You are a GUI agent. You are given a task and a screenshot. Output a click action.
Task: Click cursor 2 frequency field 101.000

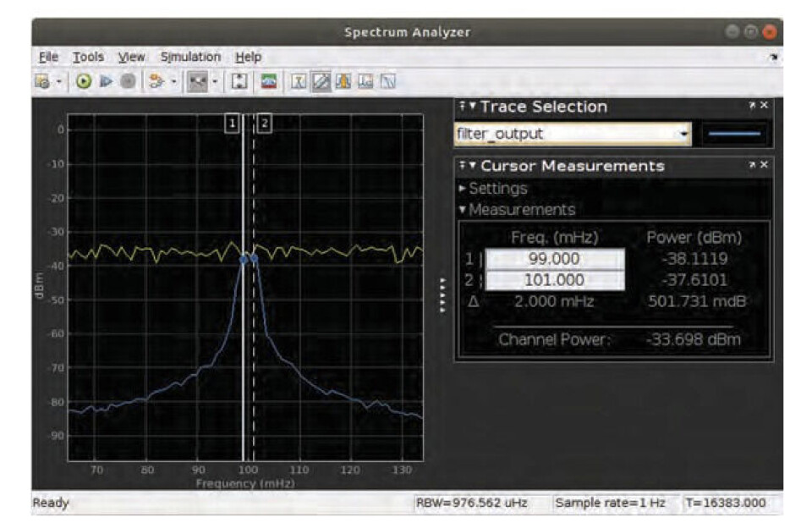click(x=555, y=280)
